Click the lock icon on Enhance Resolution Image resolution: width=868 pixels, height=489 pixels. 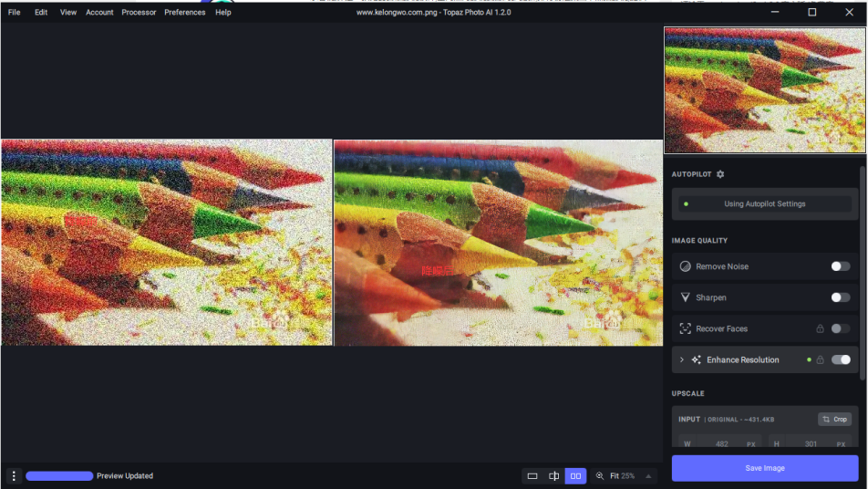coord(820,360)
